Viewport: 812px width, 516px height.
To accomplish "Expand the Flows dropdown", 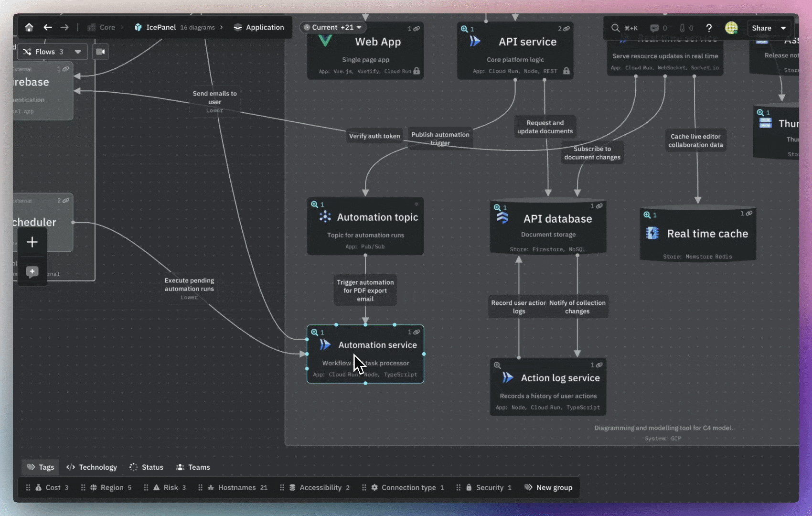I will tap(52, 52).
